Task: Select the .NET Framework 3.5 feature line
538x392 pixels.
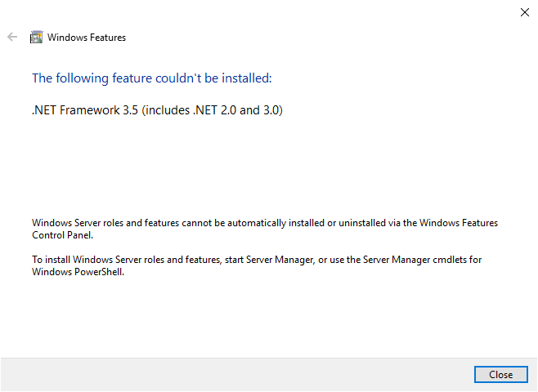Action: (x=157, y=110)
